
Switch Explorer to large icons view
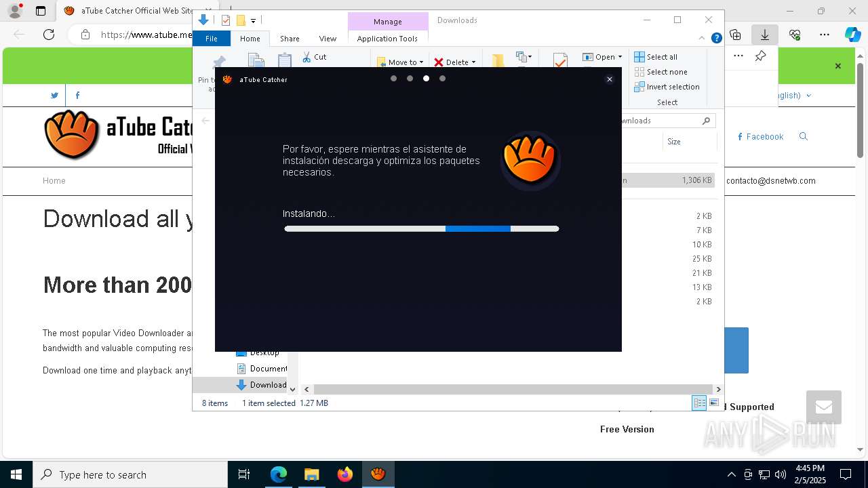[x=714, y=403]
